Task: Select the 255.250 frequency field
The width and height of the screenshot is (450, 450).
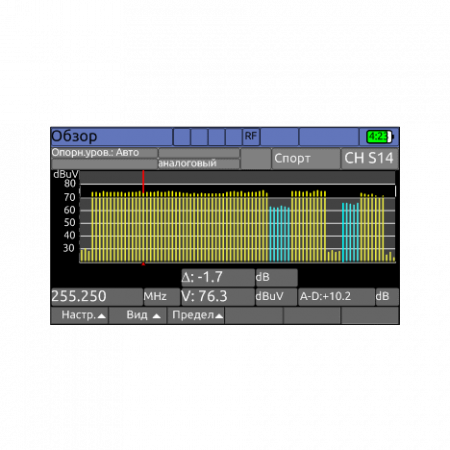Action: point(97,297)
